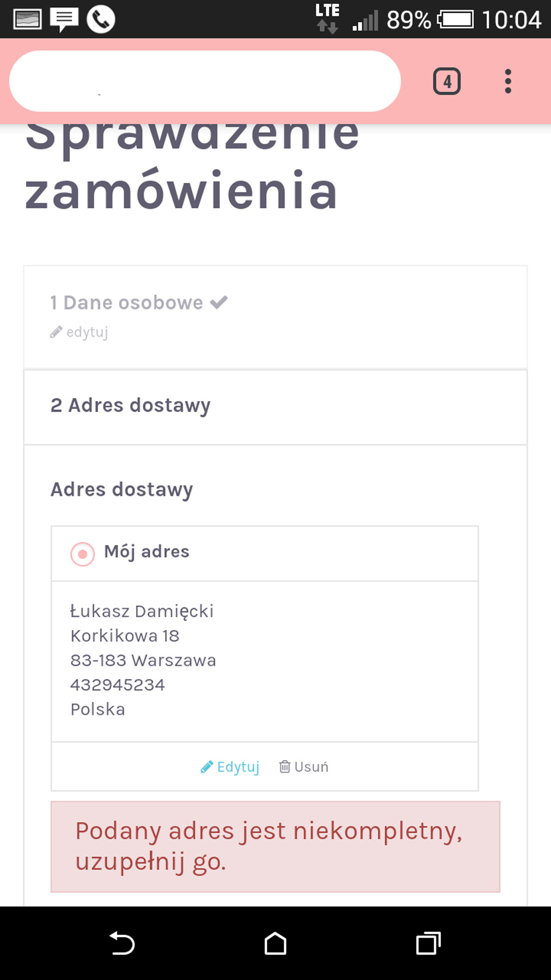This screenshot has width=551, height=980.
Task: Tap the checkmark beside Dane osobowe
Action: pyautogui.click(x=219, y=302)
